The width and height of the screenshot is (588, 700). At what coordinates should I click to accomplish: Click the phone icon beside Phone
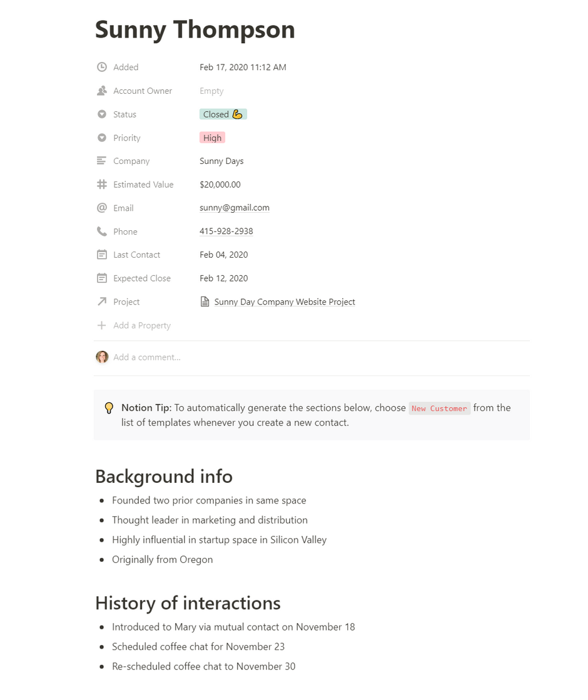[102, 231]
